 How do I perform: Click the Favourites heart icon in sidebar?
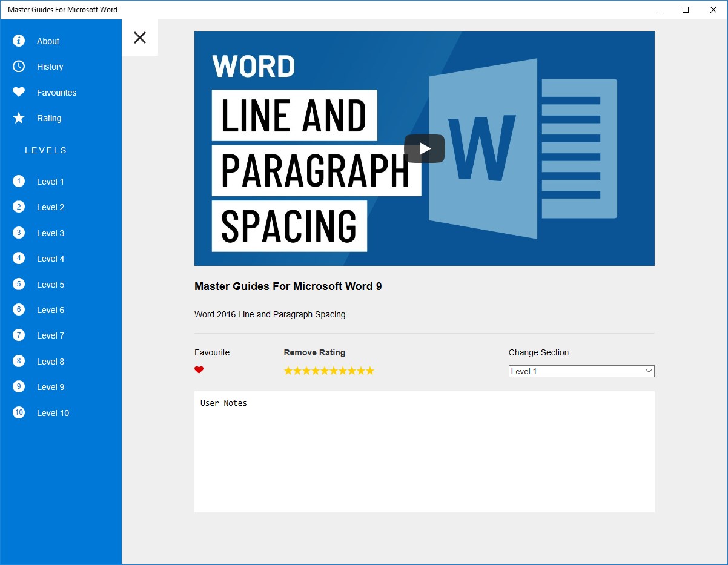click(19, 92)
